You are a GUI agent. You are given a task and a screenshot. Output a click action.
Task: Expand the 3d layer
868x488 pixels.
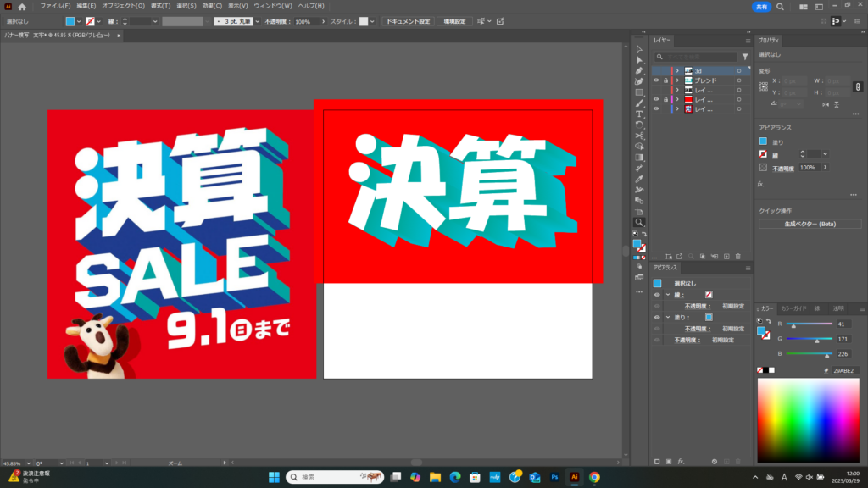tap(677, 71)
